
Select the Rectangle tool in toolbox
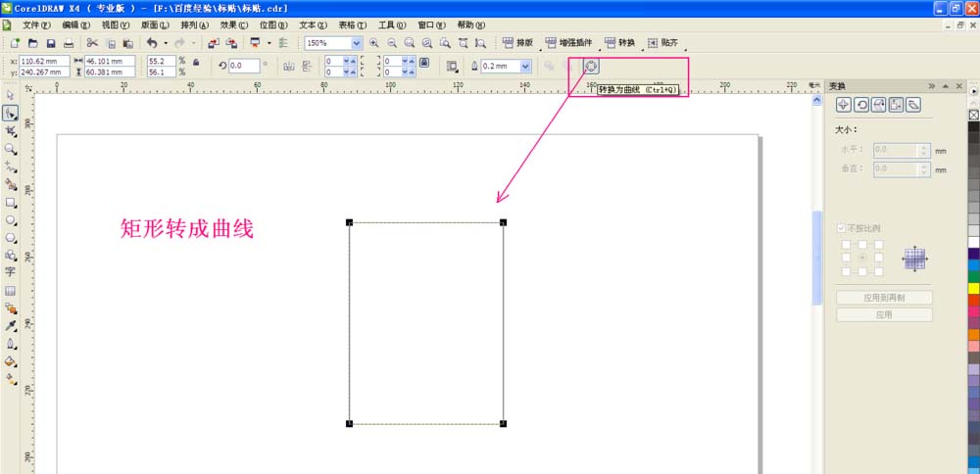(x=10, y=203)
